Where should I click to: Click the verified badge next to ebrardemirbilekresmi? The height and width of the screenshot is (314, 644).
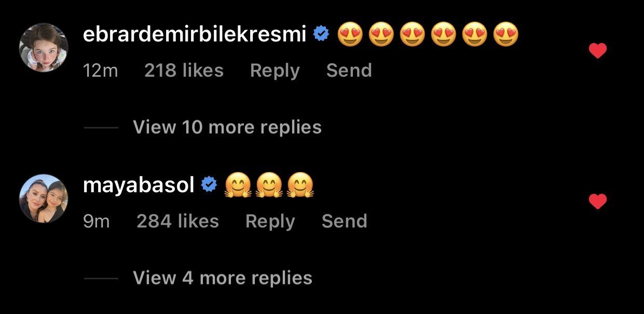click(322, 35)
